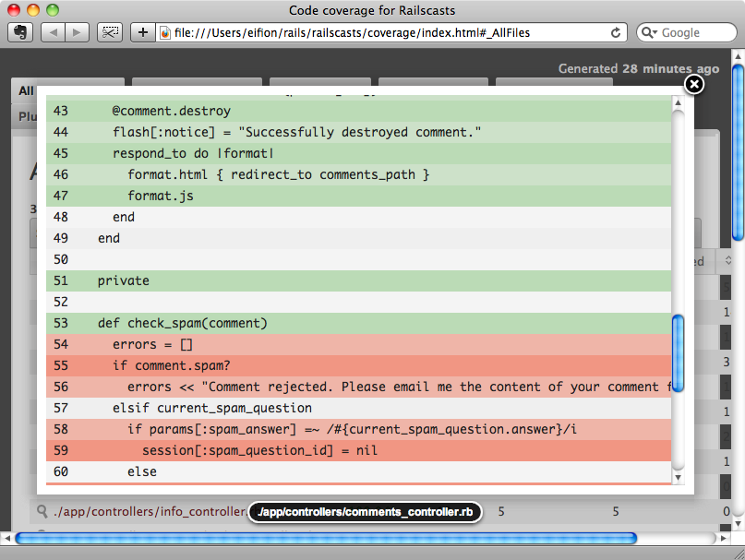The height and width of the screenshot is (560, 745).
Task: Open the Google search magnifier dropdown
Action: pos(649,33)
